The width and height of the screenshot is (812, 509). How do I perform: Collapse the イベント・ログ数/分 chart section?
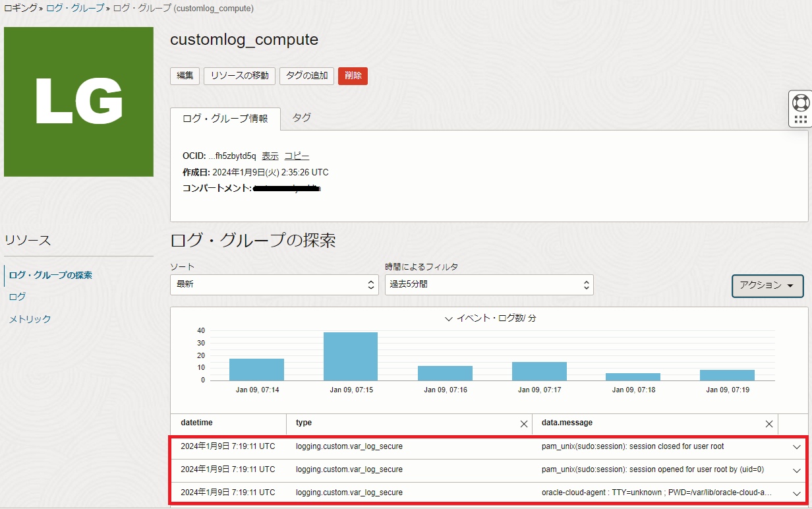point(448,318)
